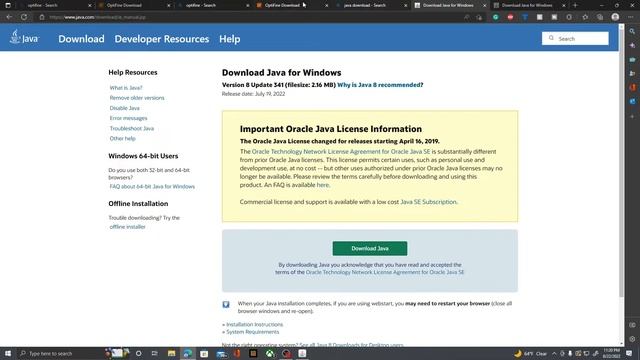Open 'FAQ about 64-bit Java for Windows'
This screenshot has width=640, height=360.
tap(152, 187)
